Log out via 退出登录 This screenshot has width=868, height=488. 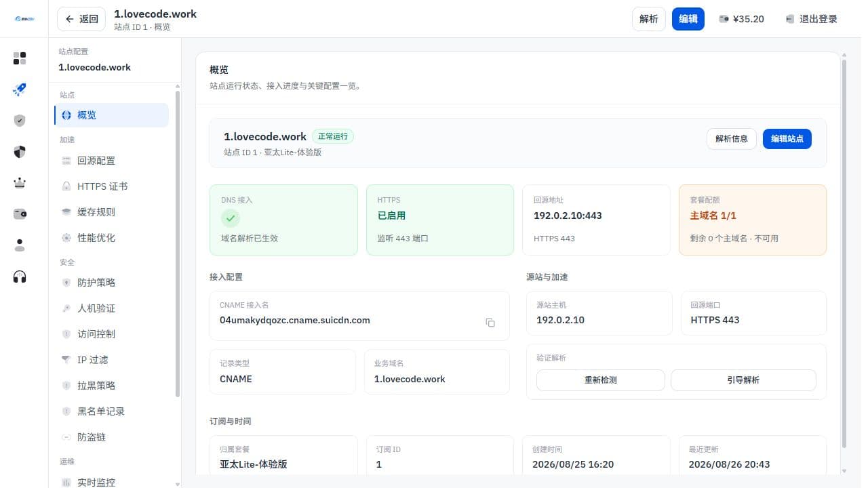pos(811,19)
